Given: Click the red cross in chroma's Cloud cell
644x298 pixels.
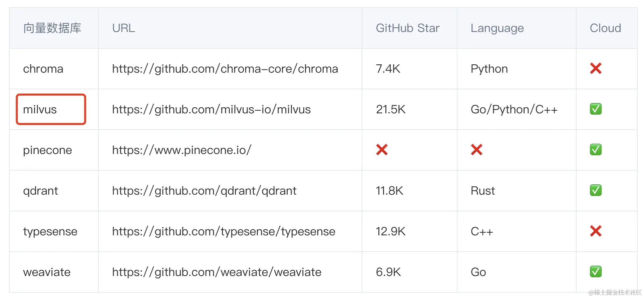Looking at the screenshot, I should point(596,69).
